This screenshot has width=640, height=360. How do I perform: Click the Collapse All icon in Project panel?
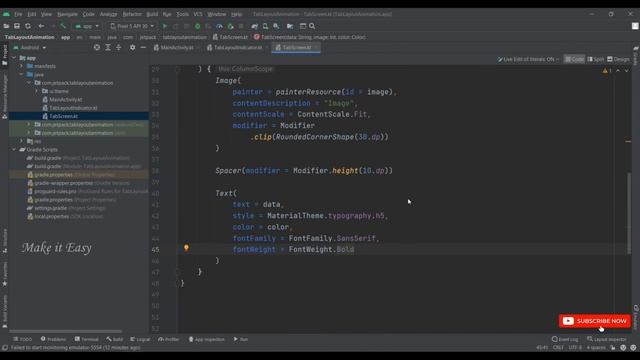coord(118,47)
